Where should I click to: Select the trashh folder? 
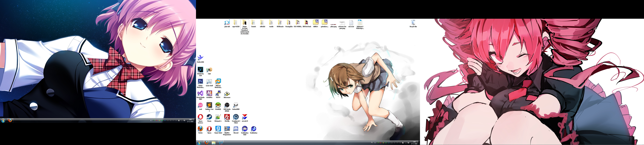click(x=271, y=23)
